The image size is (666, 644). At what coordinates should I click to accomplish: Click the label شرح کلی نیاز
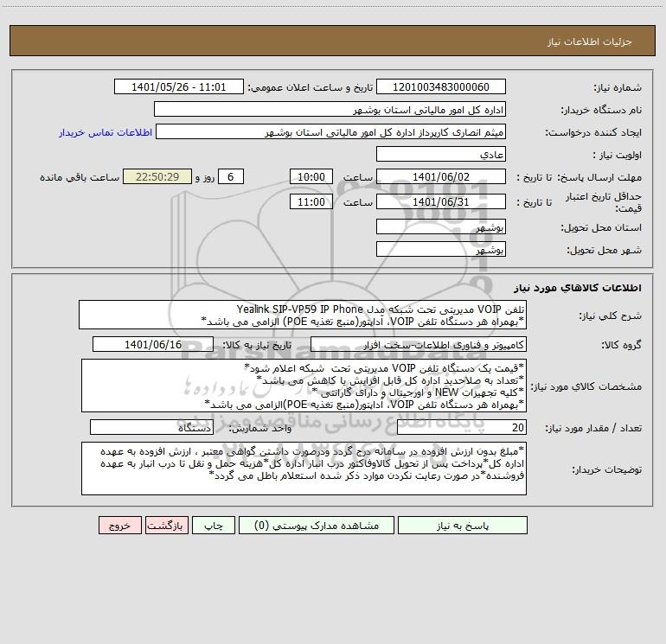point(611,316)
